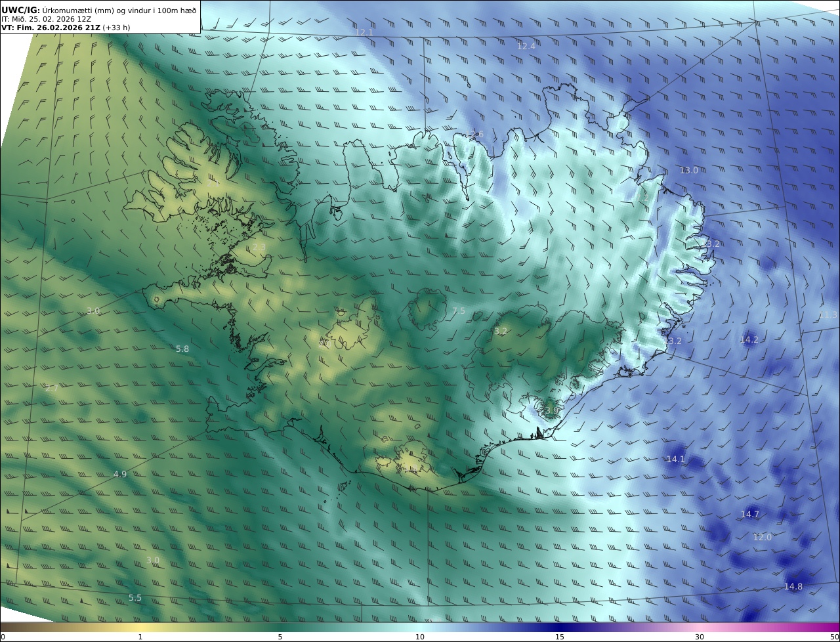This screenshot has height=642, width=840.
Task: Click the 3.9 value on southeast glacier
Action: pos(552,410)
